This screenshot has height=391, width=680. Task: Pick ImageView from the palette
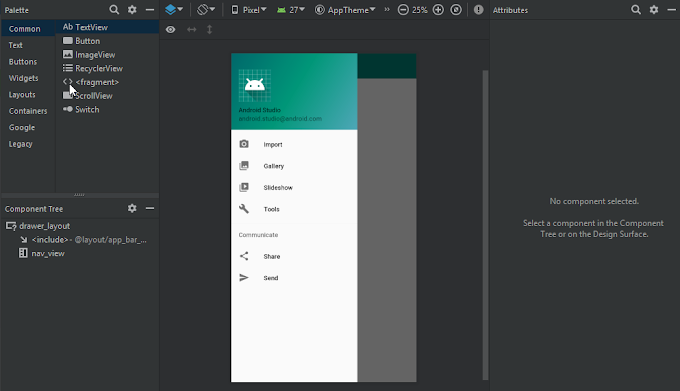click(x=108, y=55)
